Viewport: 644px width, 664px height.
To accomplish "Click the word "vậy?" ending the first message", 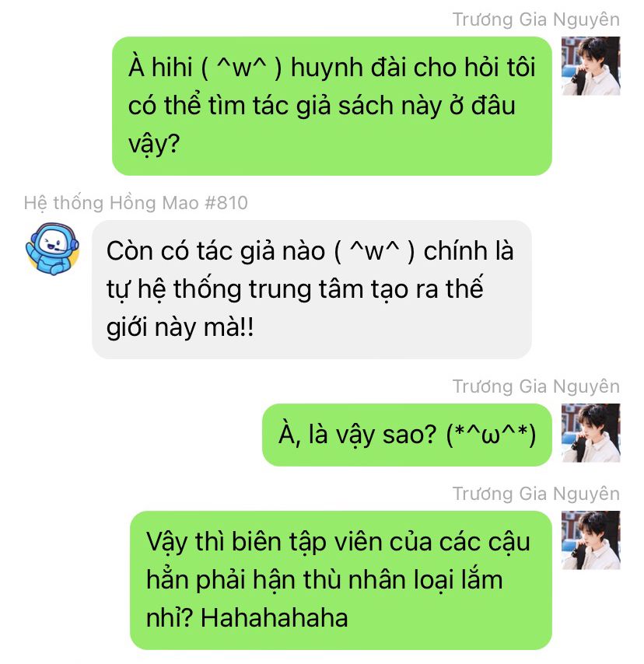I will click(x=154, y=145).
